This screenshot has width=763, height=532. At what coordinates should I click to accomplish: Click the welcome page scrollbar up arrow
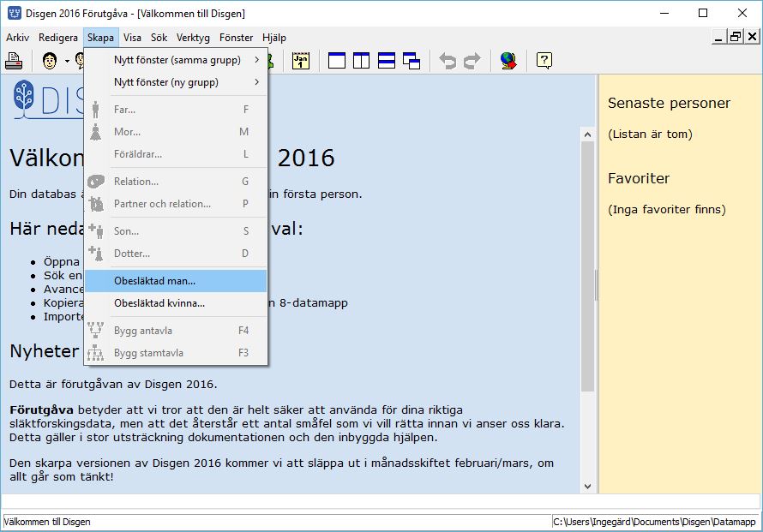click(x=588, y=134)
